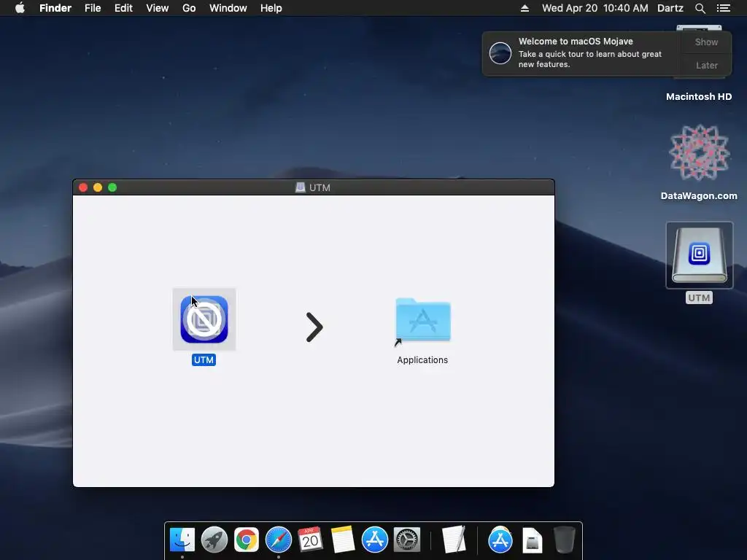Close the UTM window
Image resolution: width=747 pixels, height=560 pixels.
pyautogui.click(x=83, y=187)
